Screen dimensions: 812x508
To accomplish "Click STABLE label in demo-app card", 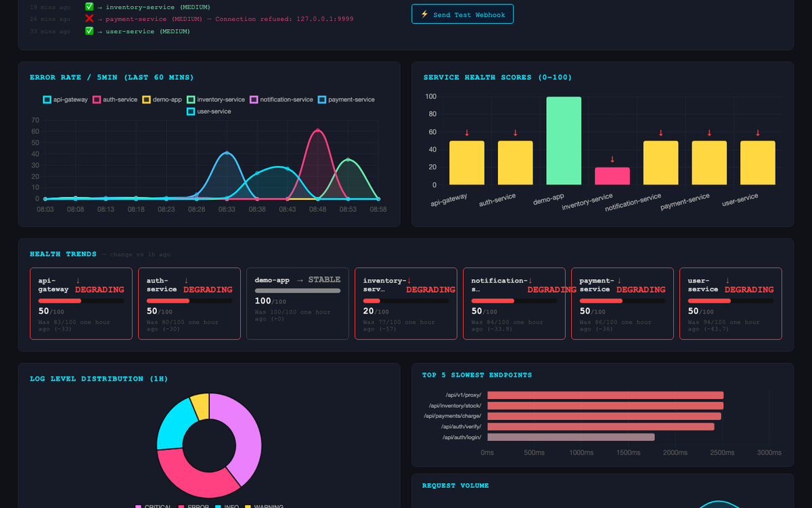I will [x=324, y=280].
